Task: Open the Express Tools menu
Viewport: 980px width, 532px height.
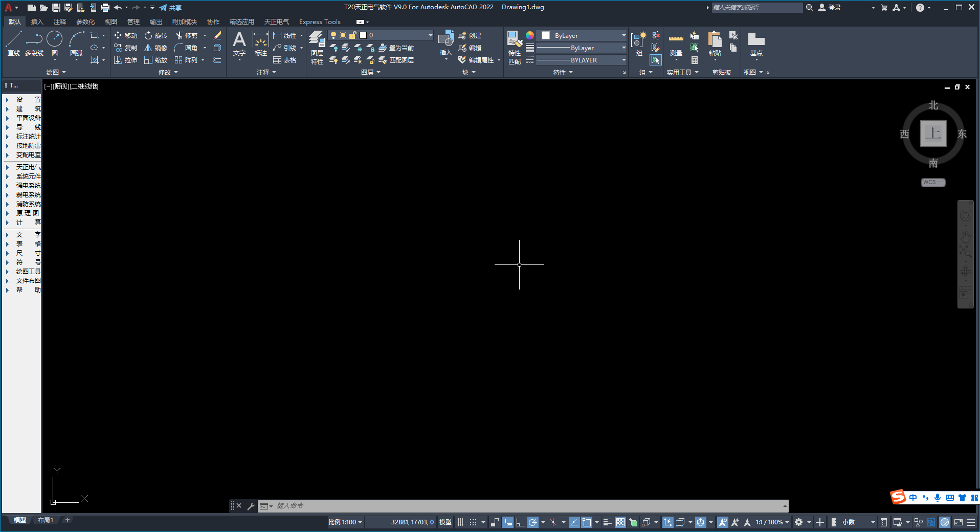Action: (319, 21)
